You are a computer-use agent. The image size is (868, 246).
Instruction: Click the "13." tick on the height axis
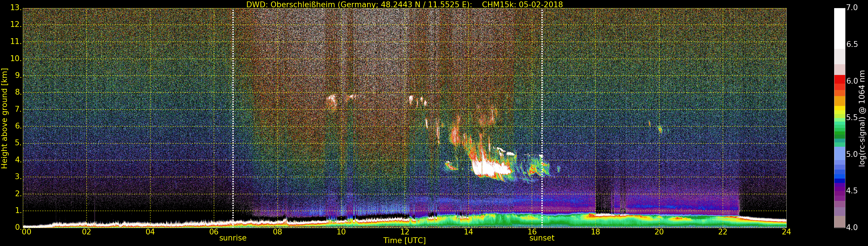(16, 8)
